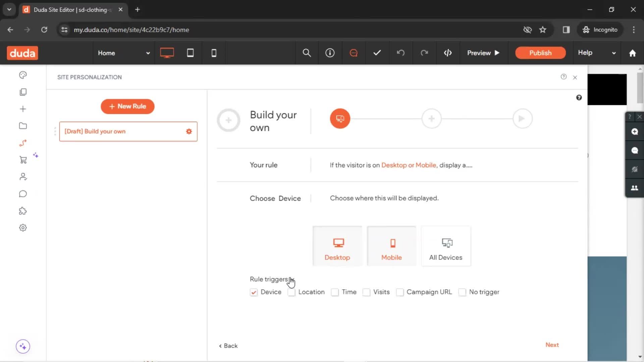
Task: Open the App Store puzzle icon
Action: click(x=23, y=211)
